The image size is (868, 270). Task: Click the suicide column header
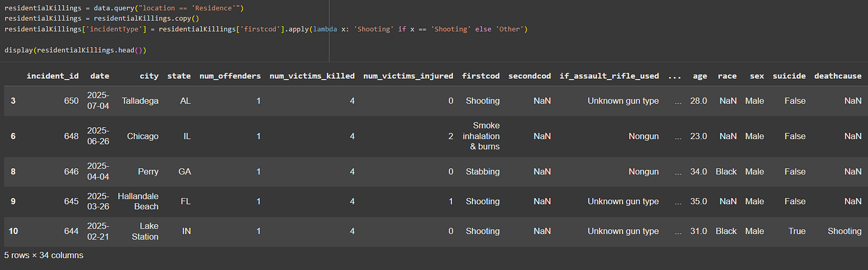tap(789, 76)
